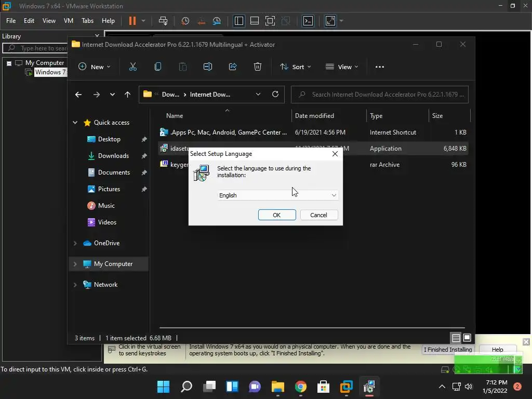Show hidden system tray icons
The height and width of the screenshot is (399, 532).
[x=442, y=387]
